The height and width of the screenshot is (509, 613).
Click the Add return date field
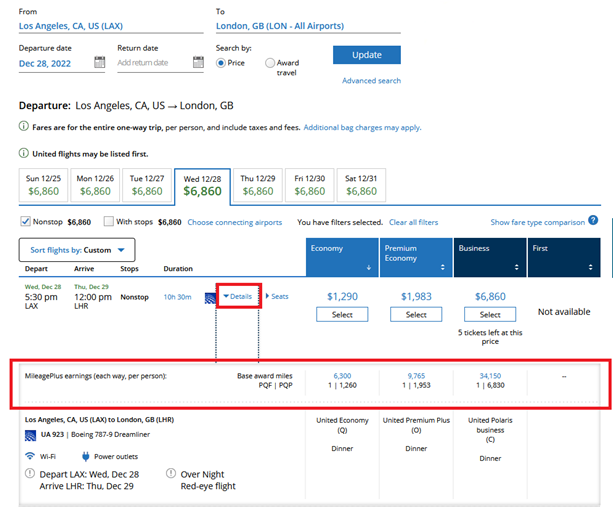pyautogui.click(x=154, y=63)
